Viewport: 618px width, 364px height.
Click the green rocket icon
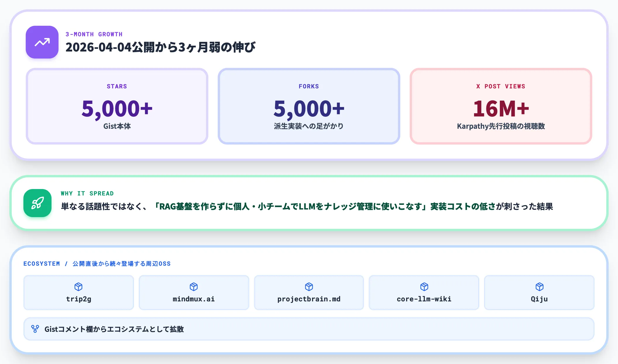point(37,203)
